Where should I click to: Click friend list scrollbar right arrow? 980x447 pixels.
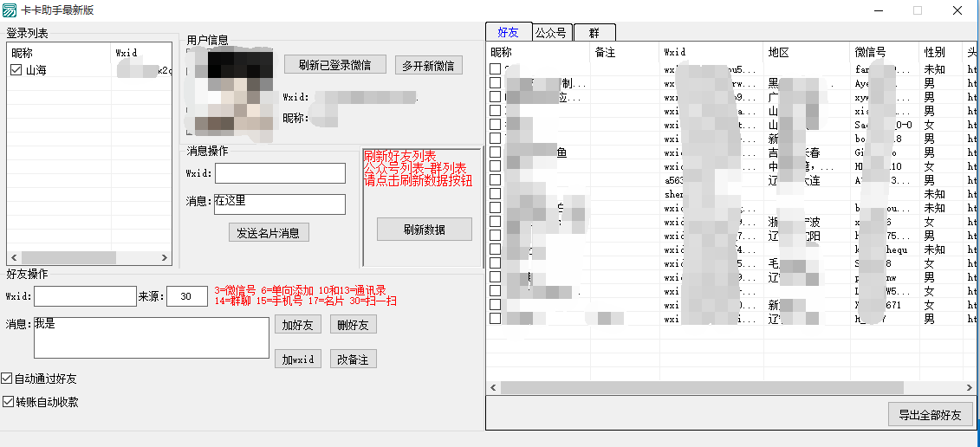click(x=970, y=387)
